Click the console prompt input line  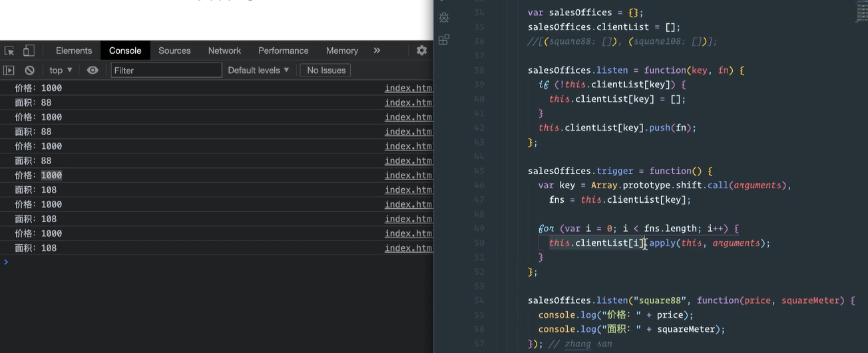(x=216, y=262)
